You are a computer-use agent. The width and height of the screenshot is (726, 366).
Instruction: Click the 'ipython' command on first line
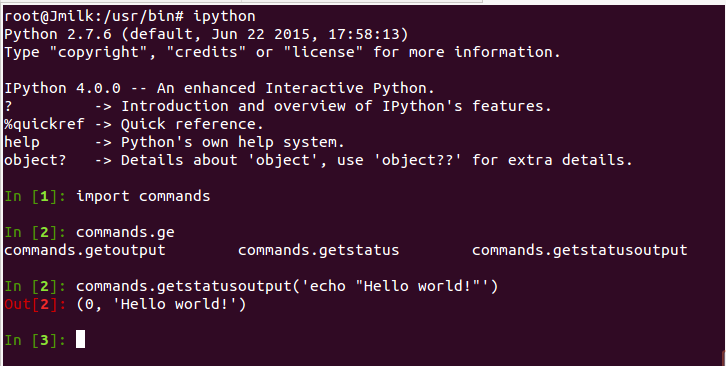pyautogui.click(x=224, y=17)
